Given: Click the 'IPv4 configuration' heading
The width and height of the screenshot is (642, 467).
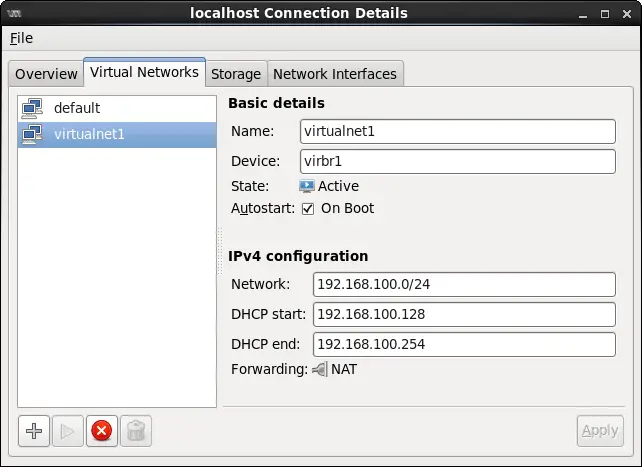Looking at the screenshot, I should [298, 256].
